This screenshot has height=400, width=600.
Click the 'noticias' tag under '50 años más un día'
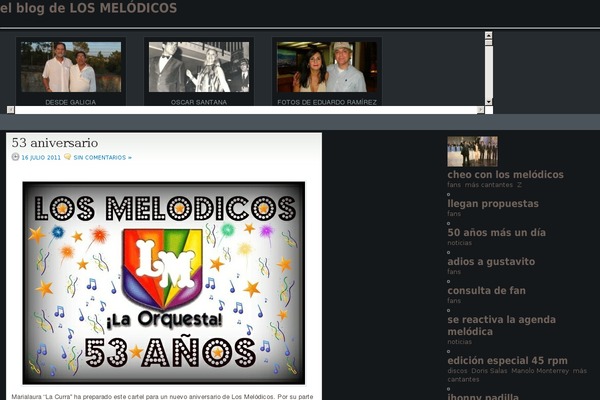pyautogui.click(x=460, y=243)
